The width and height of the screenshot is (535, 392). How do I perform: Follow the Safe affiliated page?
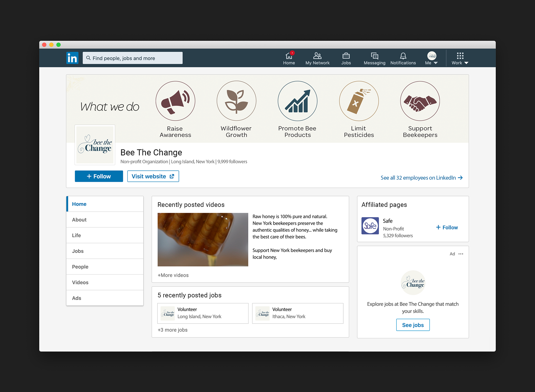[447, 227]
